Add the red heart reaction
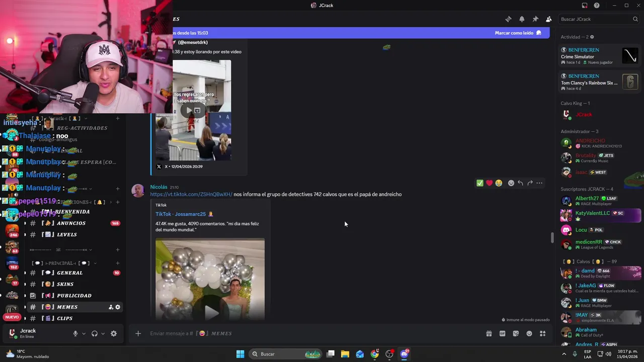Screen dimensions: 644x362 click(x=489, y=183)
